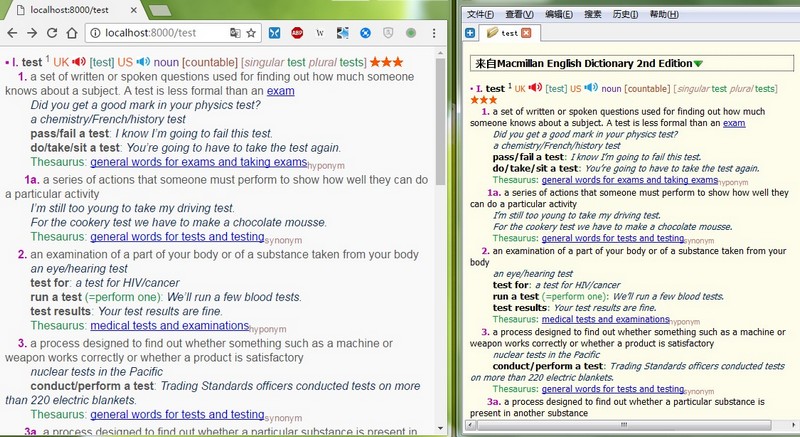Open the blue arrow extension icon
Screen dimensions: 800x437
[343, 33]
